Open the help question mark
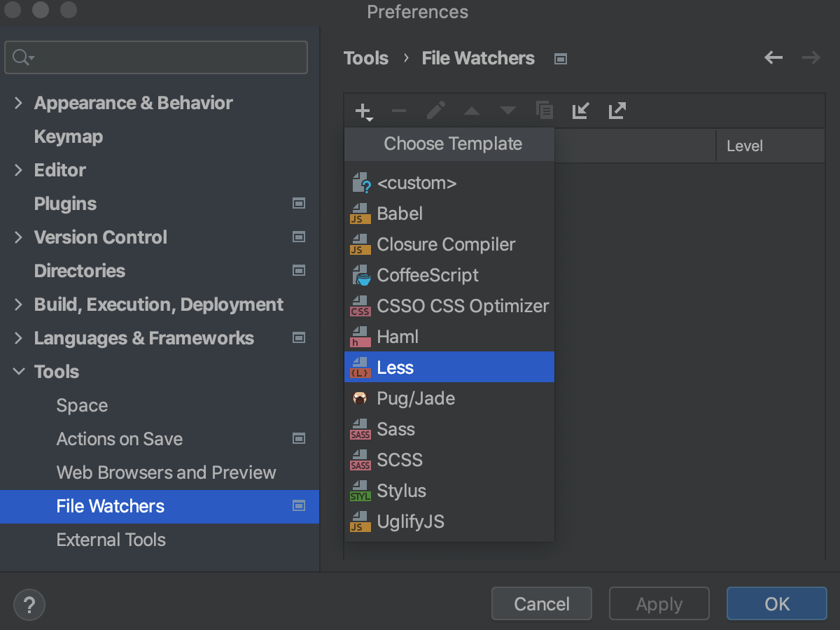 point(29,605)
